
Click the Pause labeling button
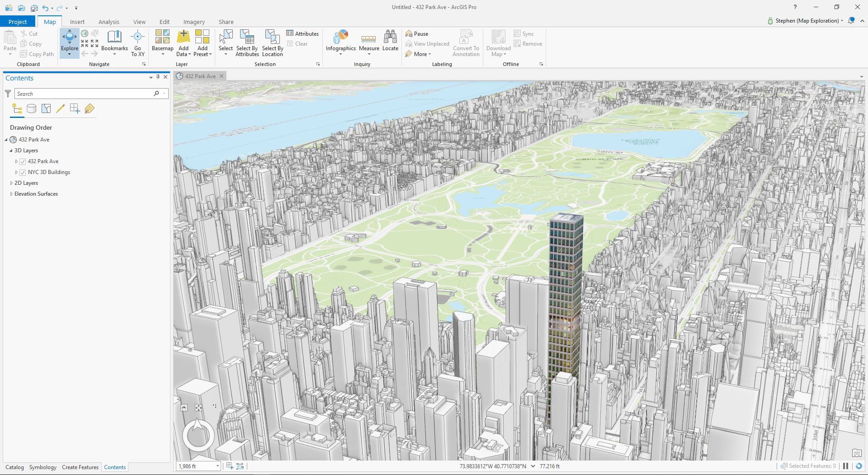pos(417,34)
